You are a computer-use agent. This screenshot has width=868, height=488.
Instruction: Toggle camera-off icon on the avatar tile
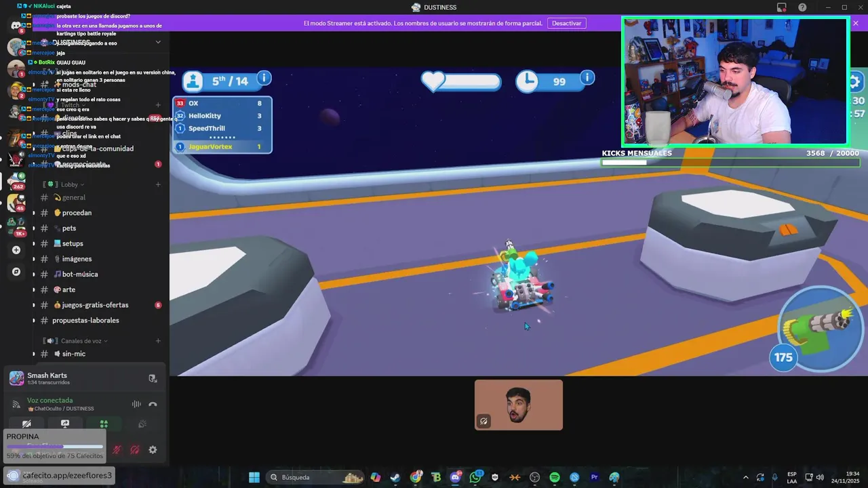coord(484,421)
